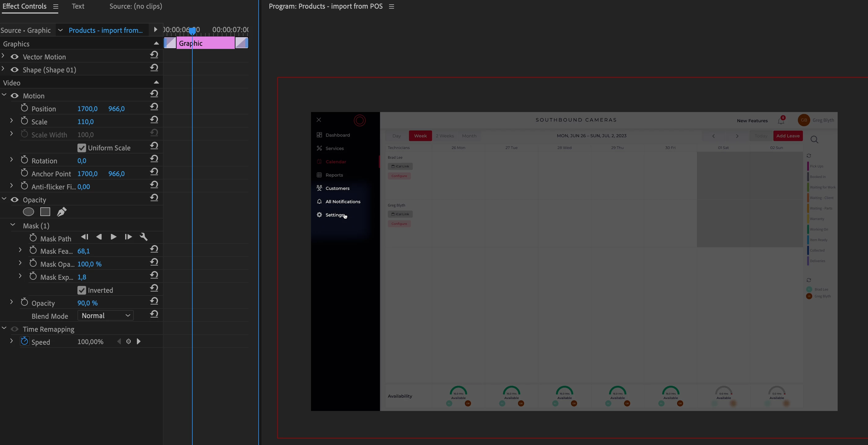Screen dimensions: 868x445
Task: Click the Products - import from sequence link
Action: point(105,30)
